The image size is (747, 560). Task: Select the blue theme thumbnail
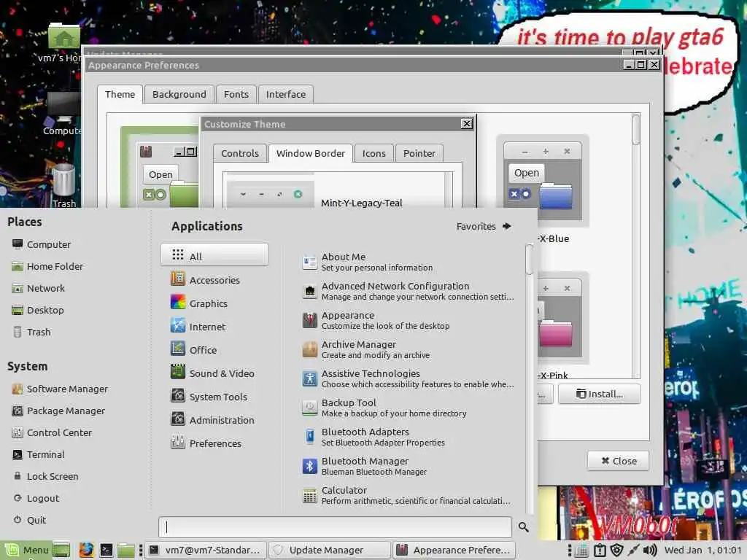click(543, 181)
